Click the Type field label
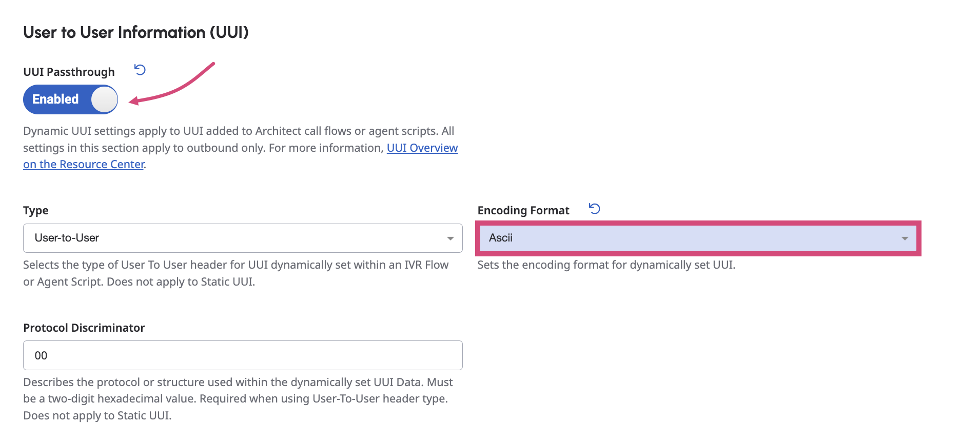 point(36,210)
